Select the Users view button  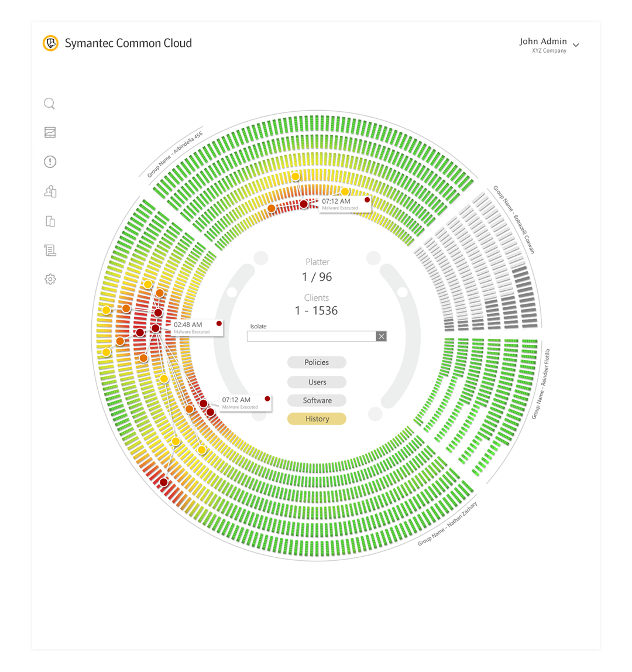[x=317, y=382]
